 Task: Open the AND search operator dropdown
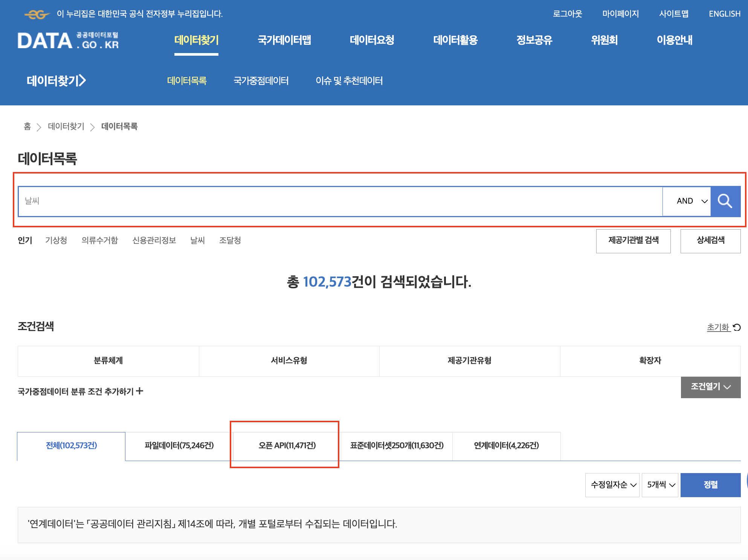[x=686, y=201]
